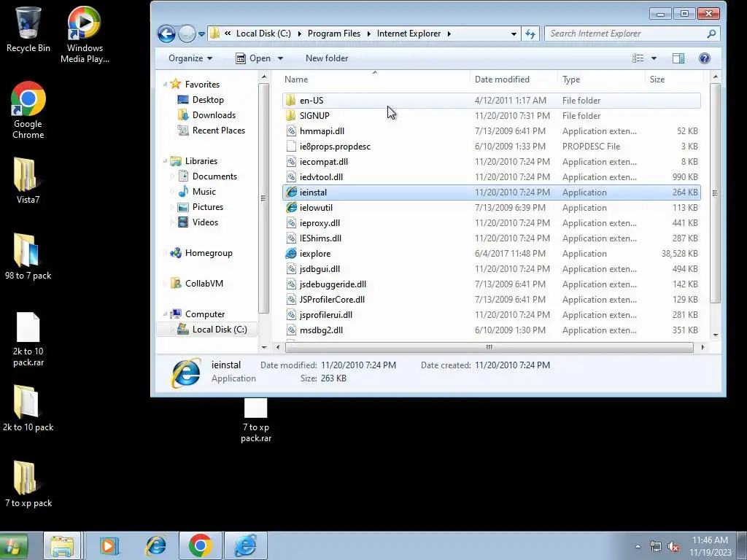Select the SIGNUP folder icon
This screenshot has height=560, width=747.
(290, 116)
